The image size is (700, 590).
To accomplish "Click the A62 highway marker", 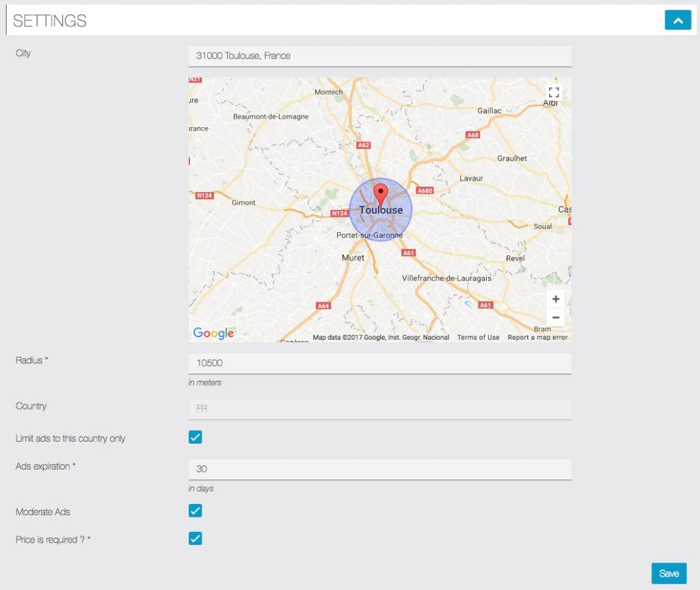I will point(364,145).
